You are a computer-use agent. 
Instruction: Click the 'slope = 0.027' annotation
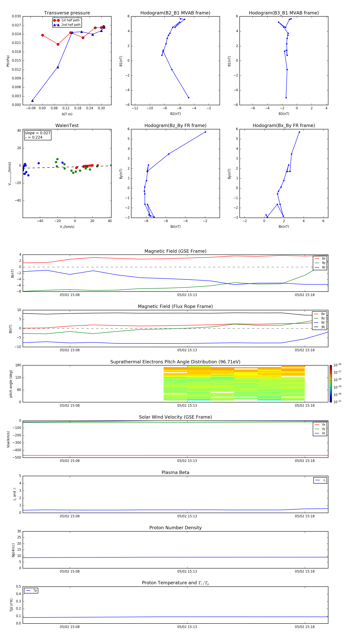[x=37, y=133]
